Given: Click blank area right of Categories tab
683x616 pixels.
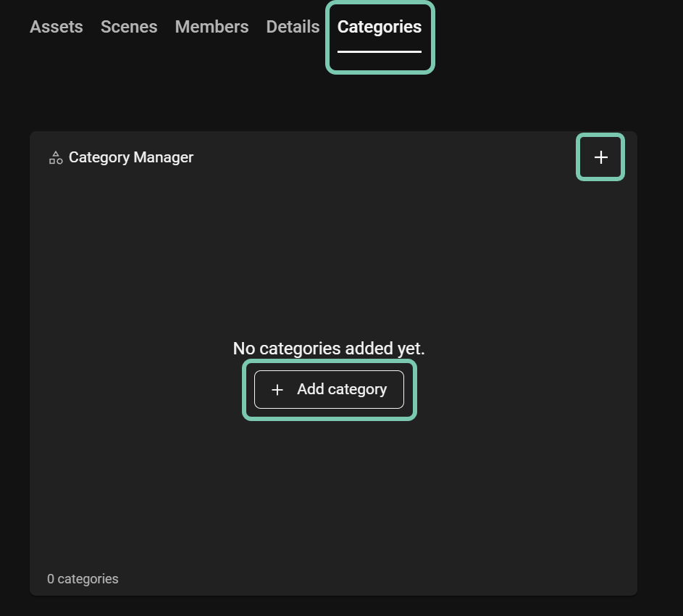Looking at the screenshot, I should tap(550, 29).
